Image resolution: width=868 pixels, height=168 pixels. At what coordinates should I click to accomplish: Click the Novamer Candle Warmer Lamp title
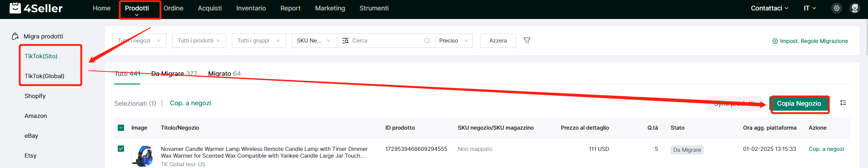click(264, 152)
